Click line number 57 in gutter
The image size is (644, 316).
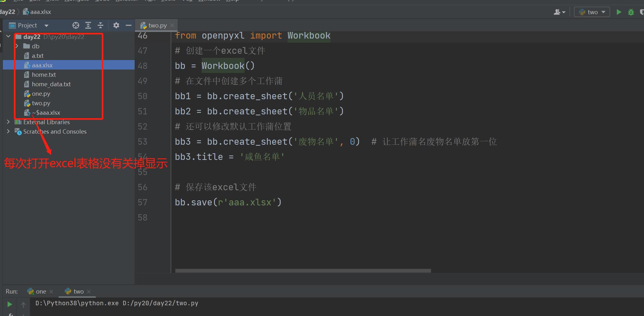coord(143,202)
